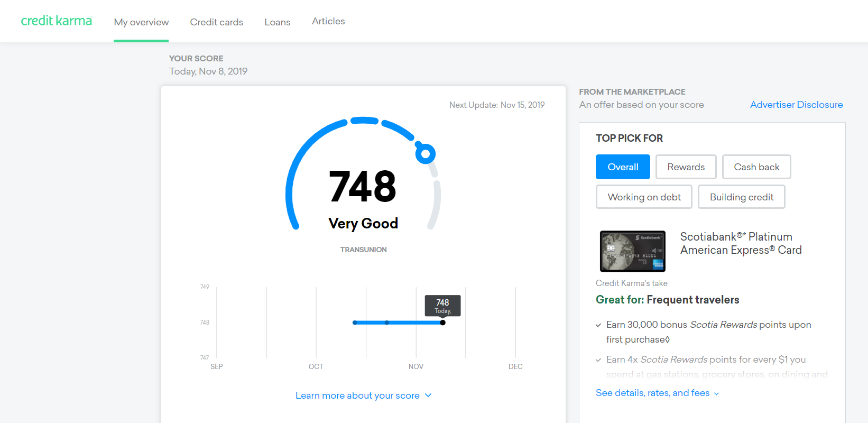Image resolution: width=868 pixels, height=423 pixels.
Task: Open the Advertiser Disclosure link
Action: pyautogui.click(x=796, y=105)
